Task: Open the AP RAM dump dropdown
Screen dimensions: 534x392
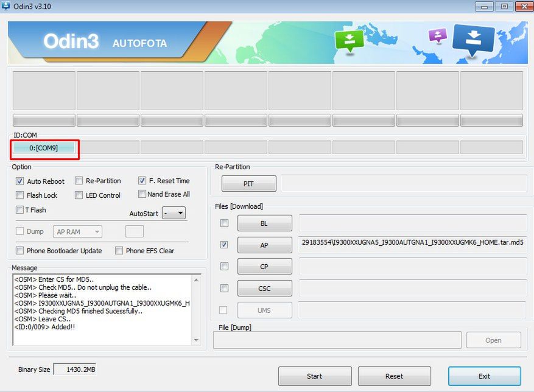Action: 77,232
